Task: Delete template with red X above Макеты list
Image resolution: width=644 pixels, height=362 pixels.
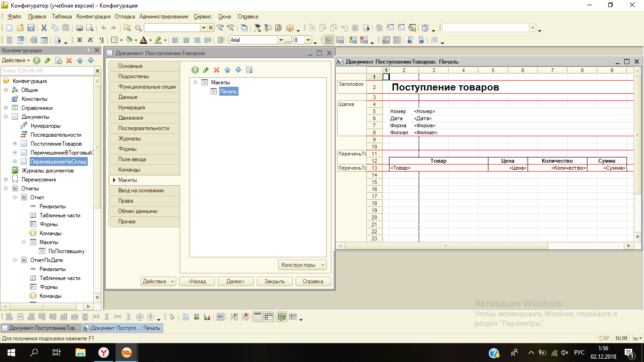Action: pos(217,70)
